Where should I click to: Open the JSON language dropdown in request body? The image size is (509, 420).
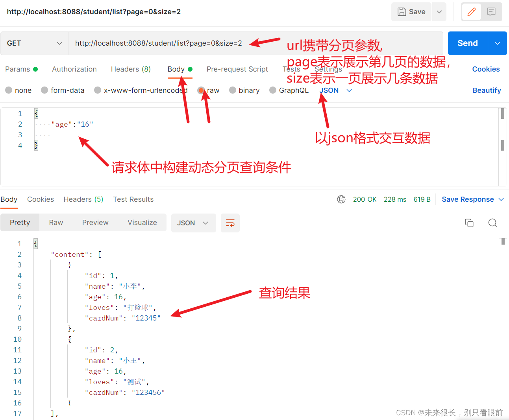334,90
